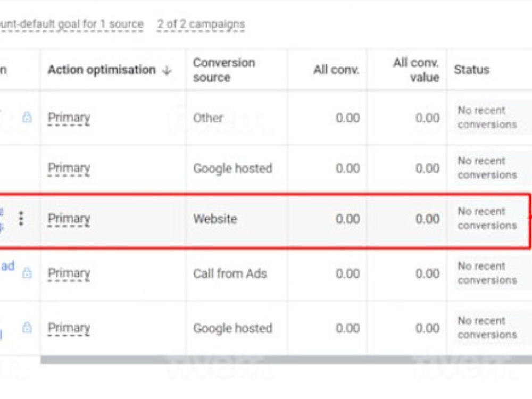The width and height of the screenshot is (532, 399).
Task: Open the Primary dropdown in the first Google hosted row
Action: 69,168
